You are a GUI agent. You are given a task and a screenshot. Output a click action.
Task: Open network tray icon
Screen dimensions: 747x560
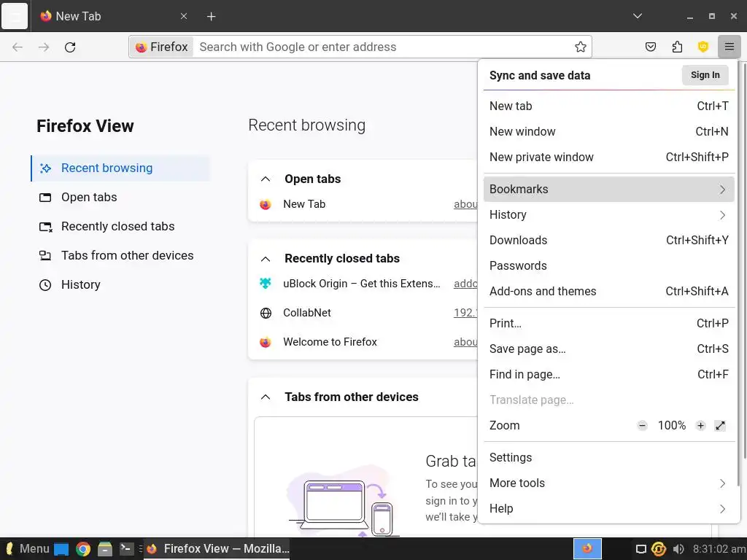(x=659, y=549)
